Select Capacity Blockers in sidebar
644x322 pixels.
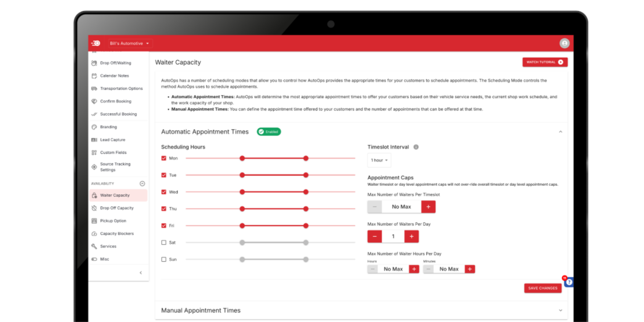(118, 234)
